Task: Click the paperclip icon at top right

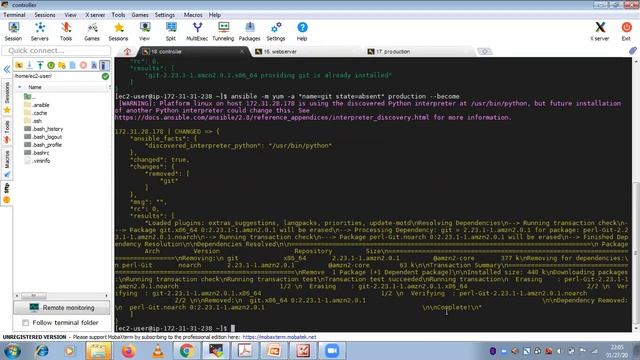Action: [632, 51]
